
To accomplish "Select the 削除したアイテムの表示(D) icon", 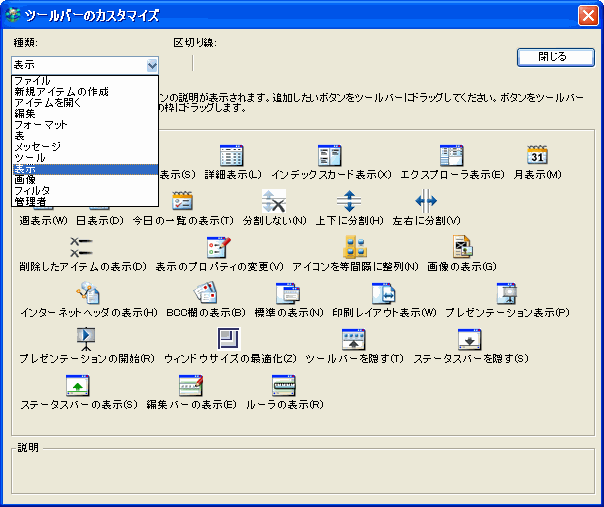I will click(82, 247).
